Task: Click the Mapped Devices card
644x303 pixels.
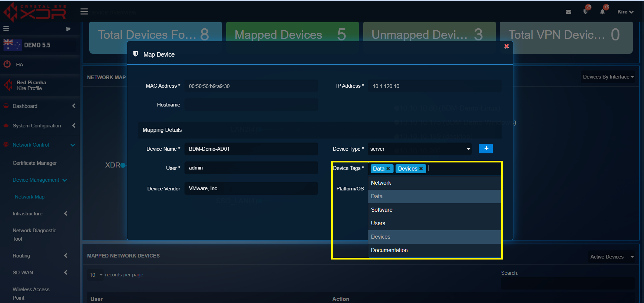Action: coord(293,38)
